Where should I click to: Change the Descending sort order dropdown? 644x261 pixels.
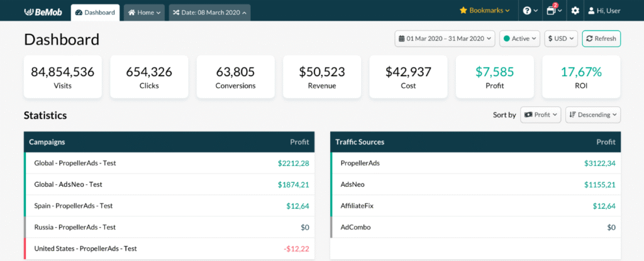tap(593, 115)
